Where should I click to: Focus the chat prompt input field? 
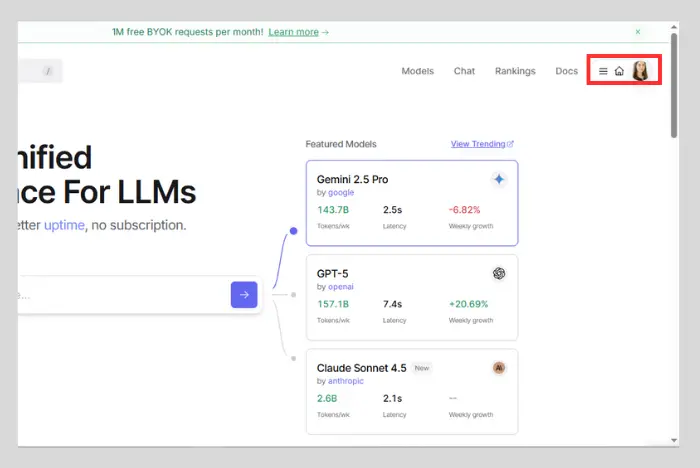pyautogui.click(x=120, y=295)
